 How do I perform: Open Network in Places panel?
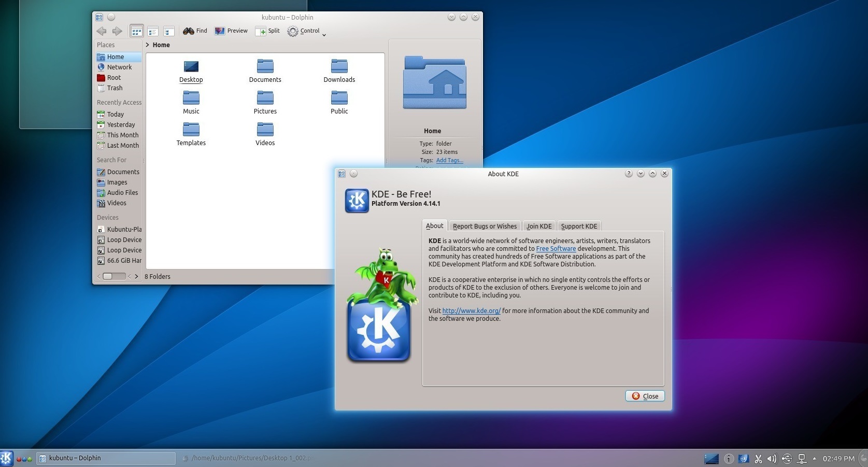(119, 67)
